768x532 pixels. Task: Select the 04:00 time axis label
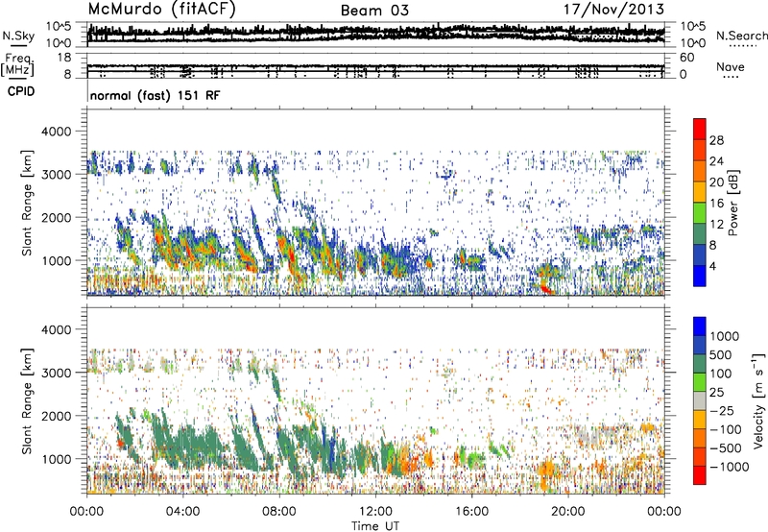182,512
